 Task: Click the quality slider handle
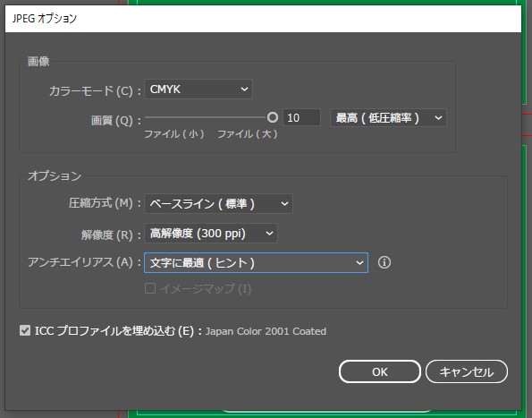coord(272,117)
